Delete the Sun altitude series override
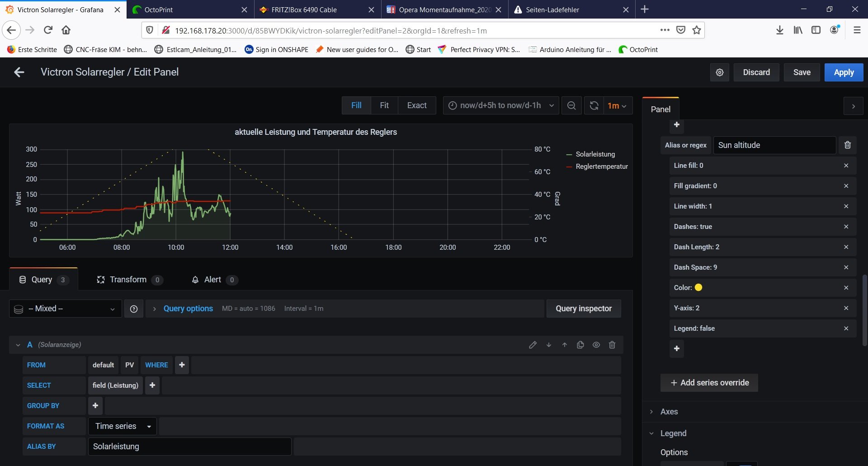868x466 pixels. point(848,145)
